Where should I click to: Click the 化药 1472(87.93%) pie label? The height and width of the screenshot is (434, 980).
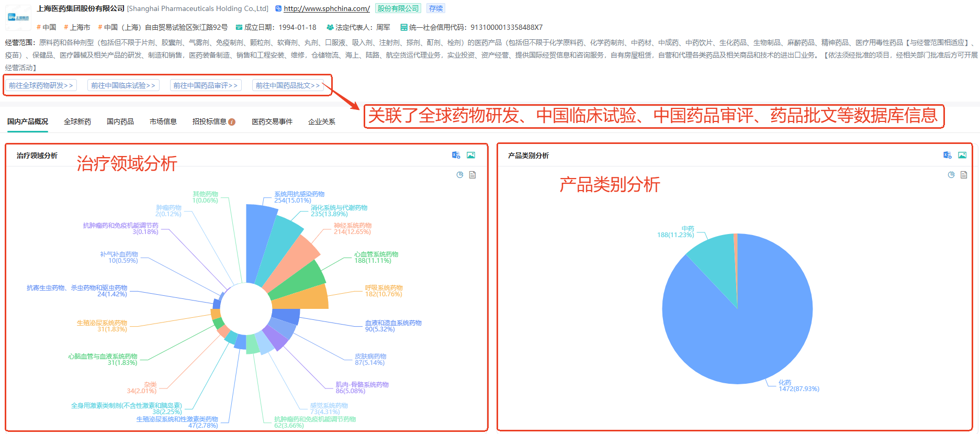(799, 386)
